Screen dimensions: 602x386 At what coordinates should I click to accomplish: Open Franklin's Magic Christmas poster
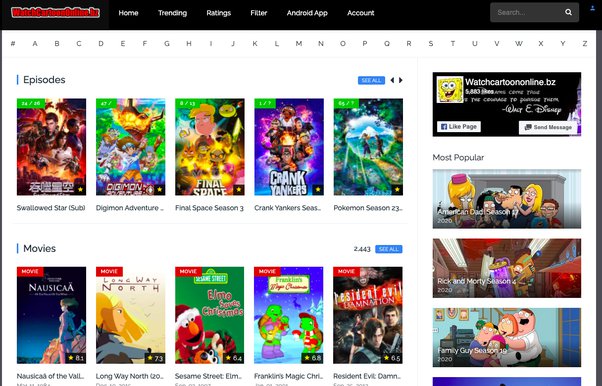click(289, 315)
